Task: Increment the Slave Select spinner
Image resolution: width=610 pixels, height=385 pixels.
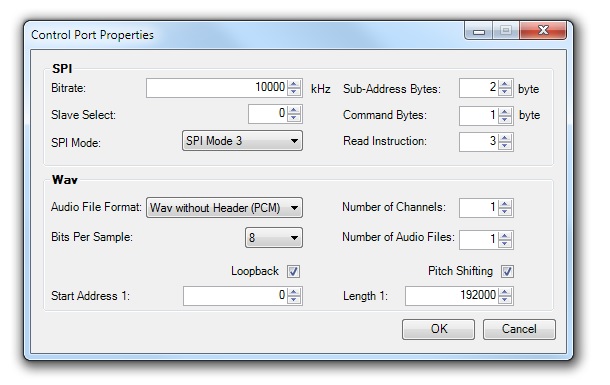Action: click(x=294, y=110)
